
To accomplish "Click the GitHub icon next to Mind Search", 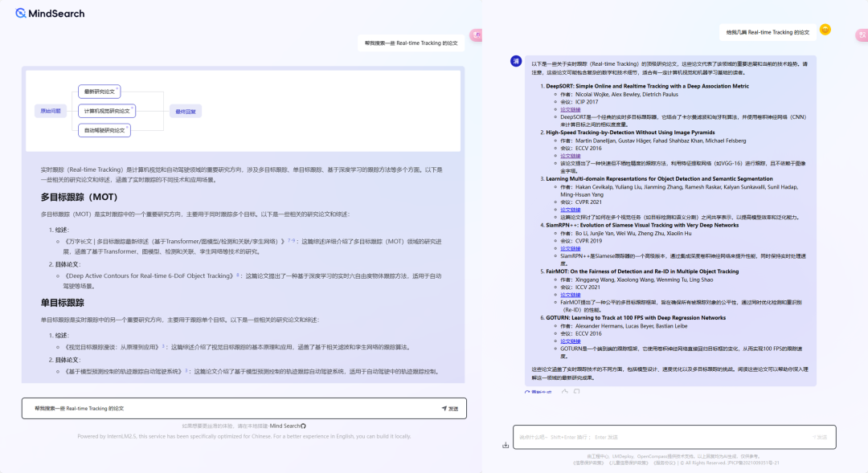I will pos(303,426).
